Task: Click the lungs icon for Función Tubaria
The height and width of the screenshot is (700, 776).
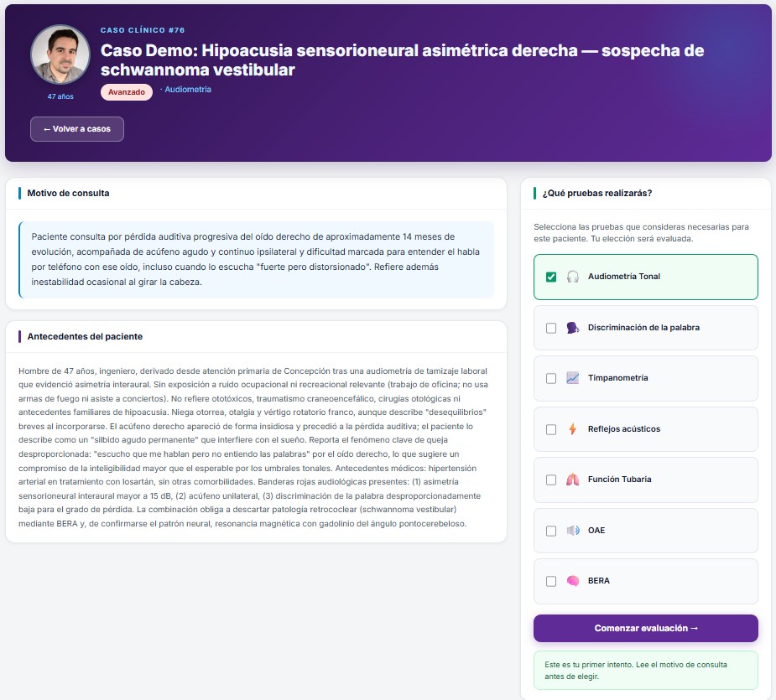Action: (573, 480)
